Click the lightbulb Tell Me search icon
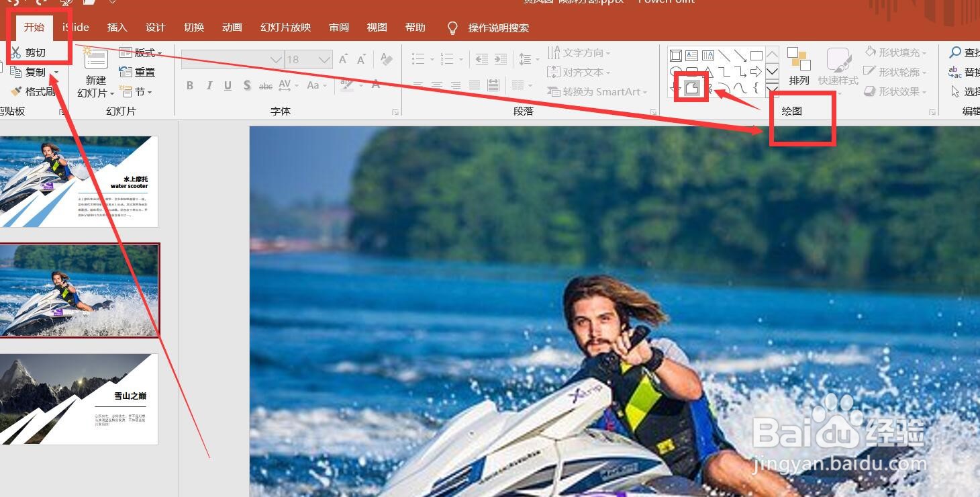Image resolution: width=980 pixels, height=497 pixels. [452, 28]
